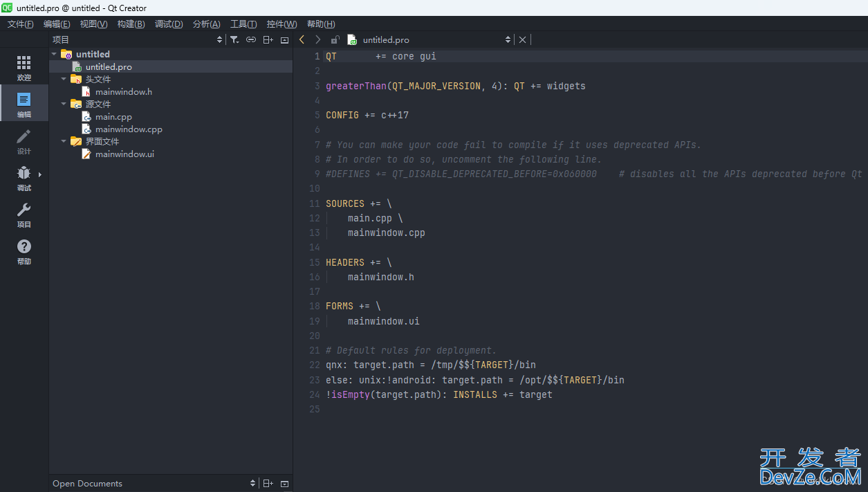
Task: Open the 工具(T) menu
Action: coord(243,24)
